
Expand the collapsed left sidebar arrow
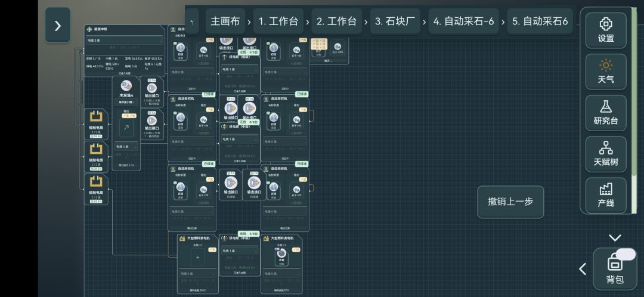57,26
